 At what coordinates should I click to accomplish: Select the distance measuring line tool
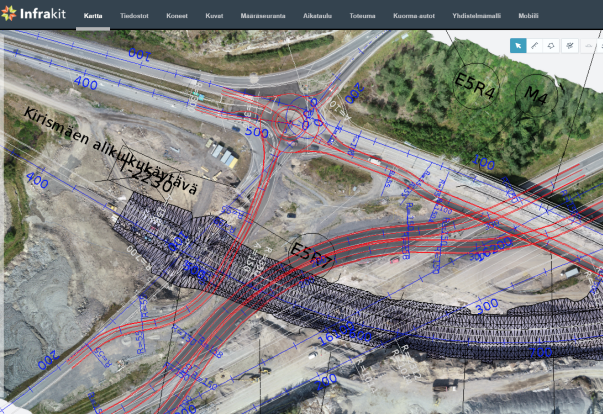pos(535,45)
